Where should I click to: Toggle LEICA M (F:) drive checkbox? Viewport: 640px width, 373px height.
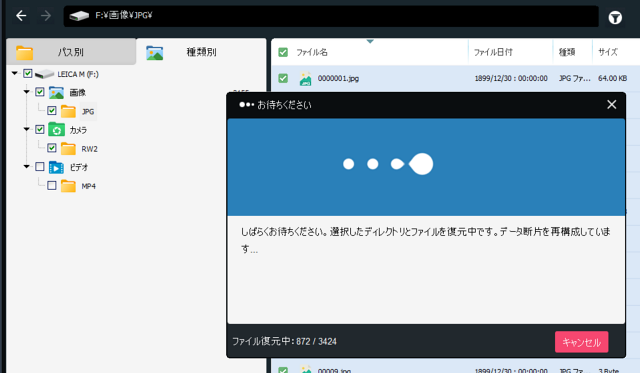pyautogui.click(x=28, y=73)
